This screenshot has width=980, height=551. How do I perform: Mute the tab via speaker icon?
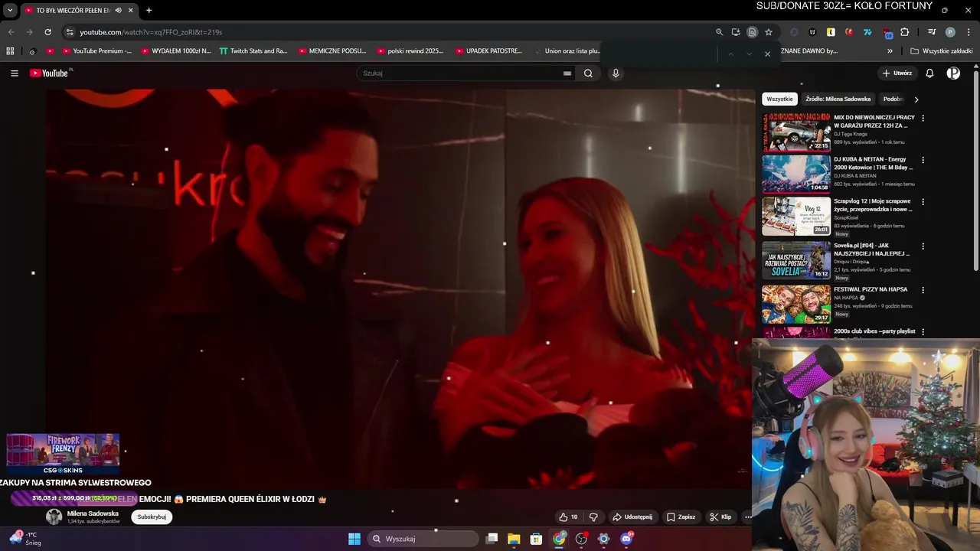[118, 11]
